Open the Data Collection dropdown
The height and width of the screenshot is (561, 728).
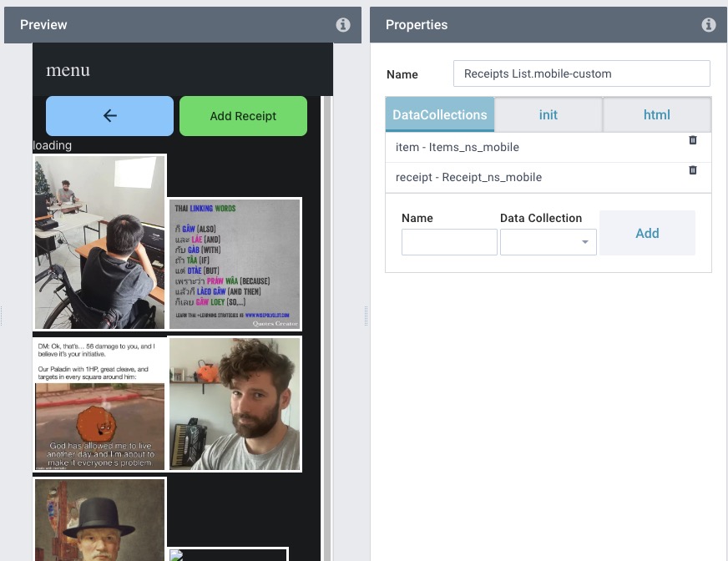coord(548,242)
